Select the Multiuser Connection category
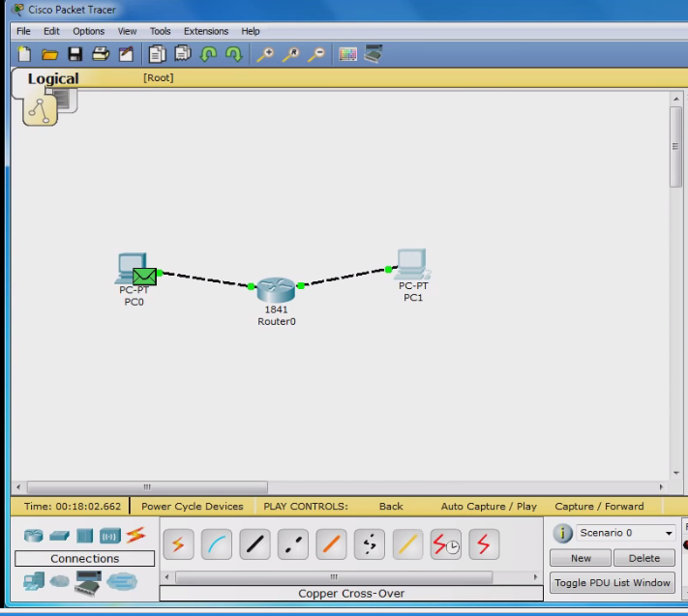Viewport: 688px width, 616px height. pos(122,581)
